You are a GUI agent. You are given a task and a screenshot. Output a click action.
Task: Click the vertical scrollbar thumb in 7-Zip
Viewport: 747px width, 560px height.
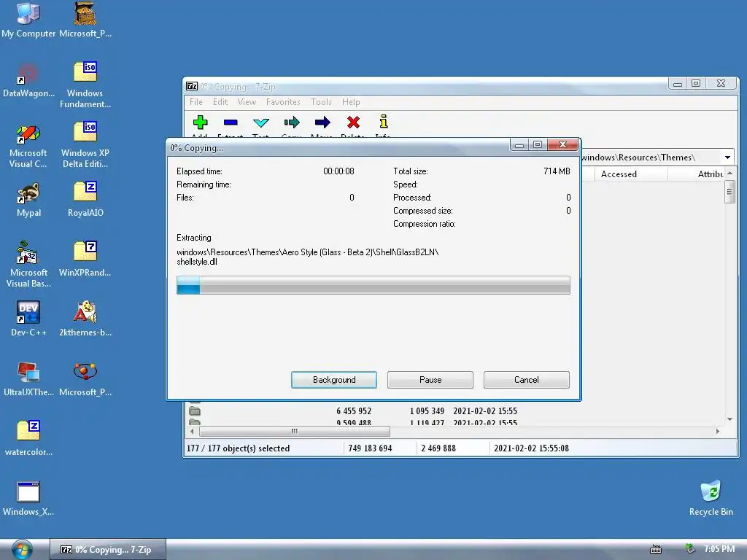pyautogui.click(x=729, y=192)
